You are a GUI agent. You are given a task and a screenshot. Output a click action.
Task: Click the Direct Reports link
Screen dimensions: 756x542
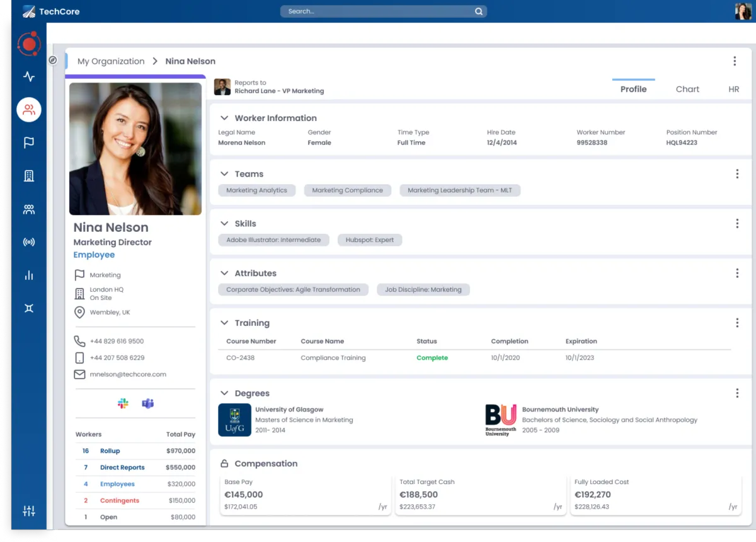tap(122, 468)
